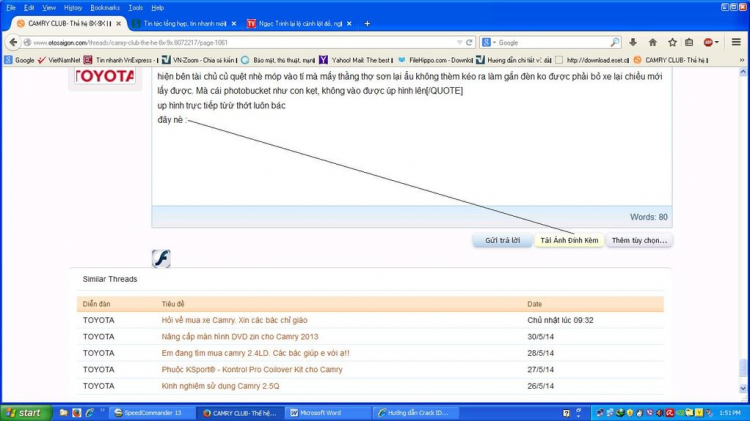
Task: Open the search engine dropdown
Action: click(x=489, y=42)
